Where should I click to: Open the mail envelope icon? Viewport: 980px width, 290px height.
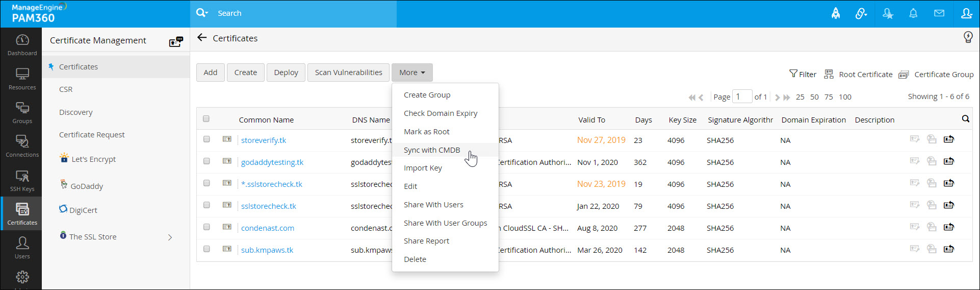pos(939,13)
